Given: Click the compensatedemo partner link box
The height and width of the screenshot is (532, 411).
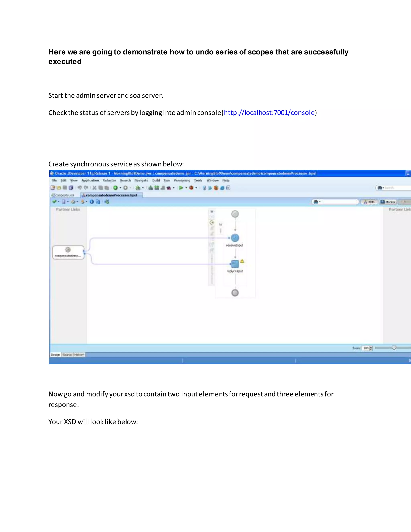Looking at the screenshot, I should [68, 252].
